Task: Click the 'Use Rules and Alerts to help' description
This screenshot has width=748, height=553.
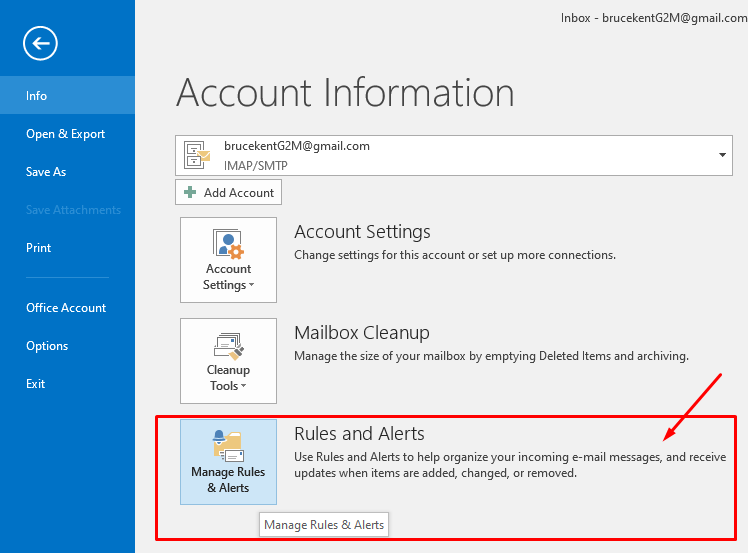Action: [x=510, y=465]
